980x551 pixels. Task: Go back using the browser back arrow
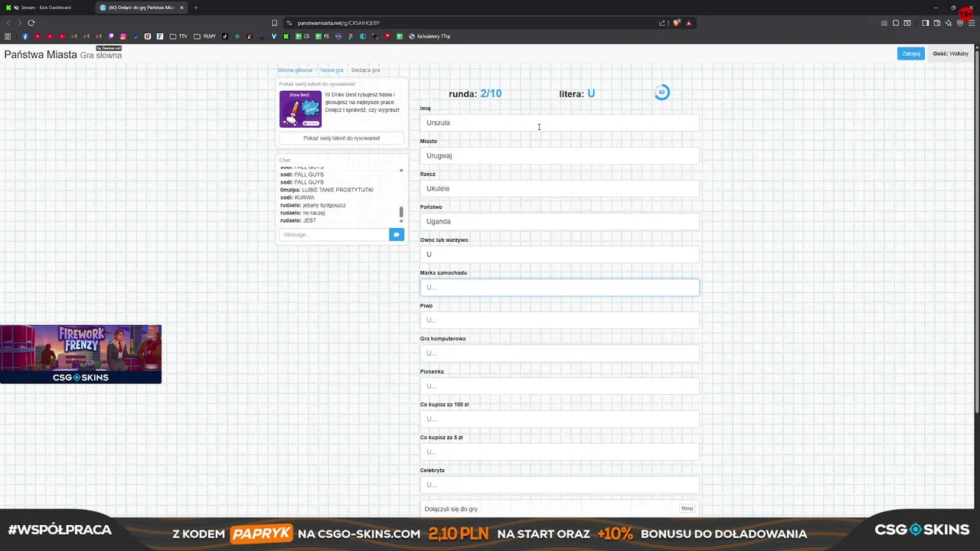(x=8, y=23)
